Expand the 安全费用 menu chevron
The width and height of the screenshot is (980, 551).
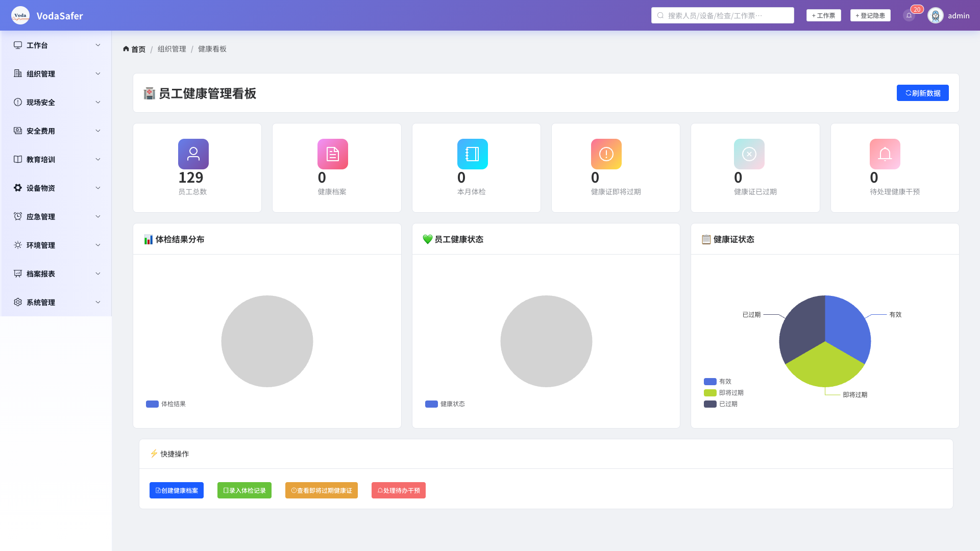(x=98, y=131)
